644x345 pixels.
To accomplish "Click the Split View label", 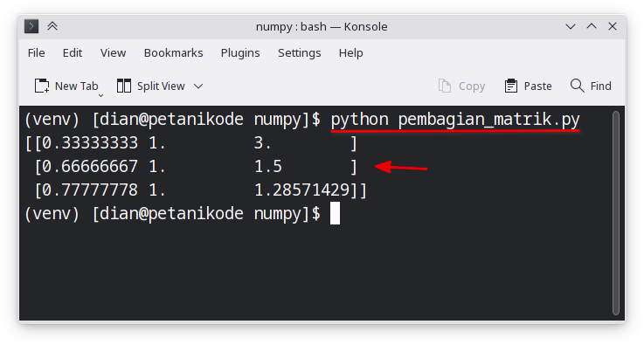I will (161, 86).
